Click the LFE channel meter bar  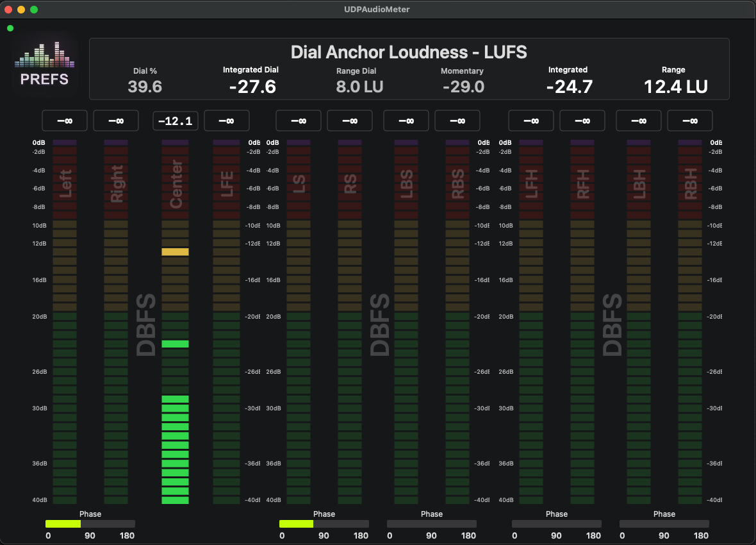coord(226,321)
